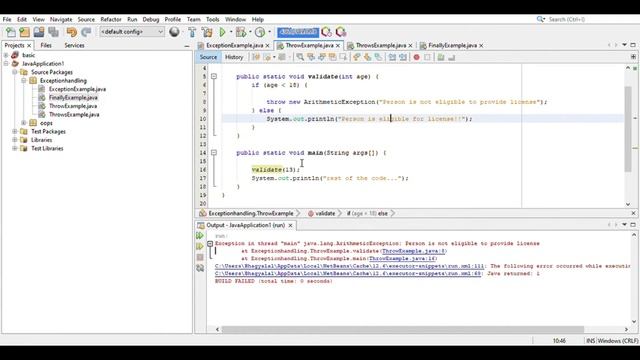Switch to the ExceptionExample.java tab

[x=234, y=45]
